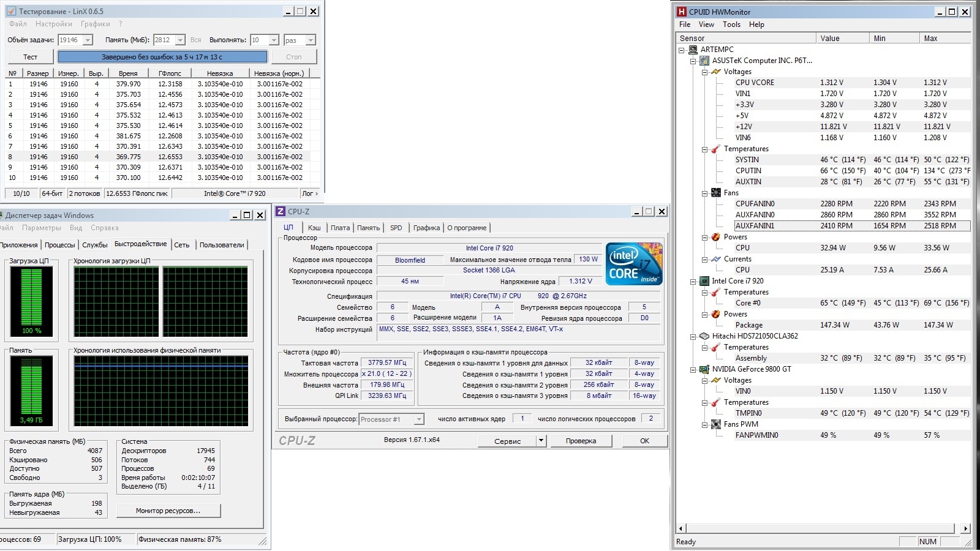Collapse the Intel Core i7 920 node
This screenshot has width=980, height=551.
click(x=693, y=282)
